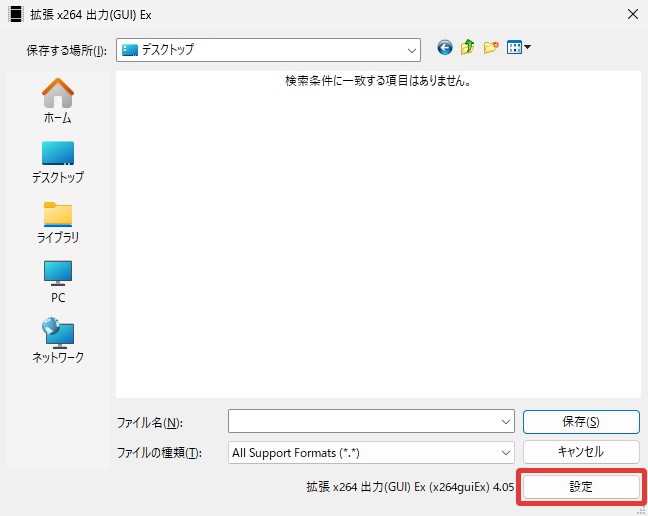Open the view menu for file display
648x516 pixels.
518,47
